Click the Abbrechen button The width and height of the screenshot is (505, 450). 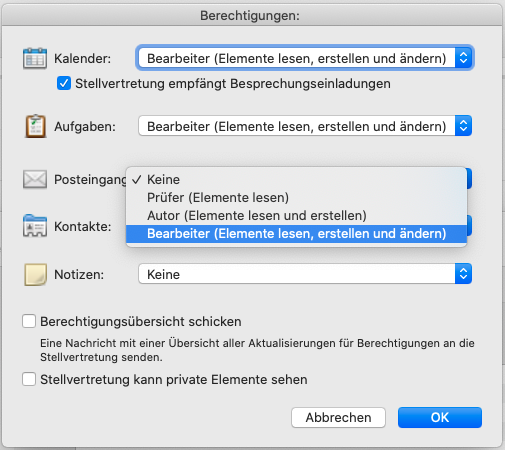pyautogui.click(x=338, y=417)
